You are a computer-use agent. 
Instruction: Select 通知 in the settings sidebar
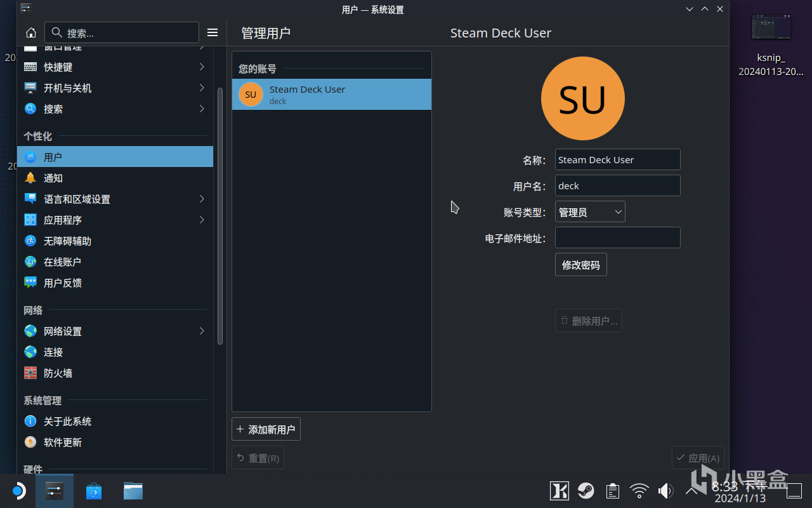point(115,178)
